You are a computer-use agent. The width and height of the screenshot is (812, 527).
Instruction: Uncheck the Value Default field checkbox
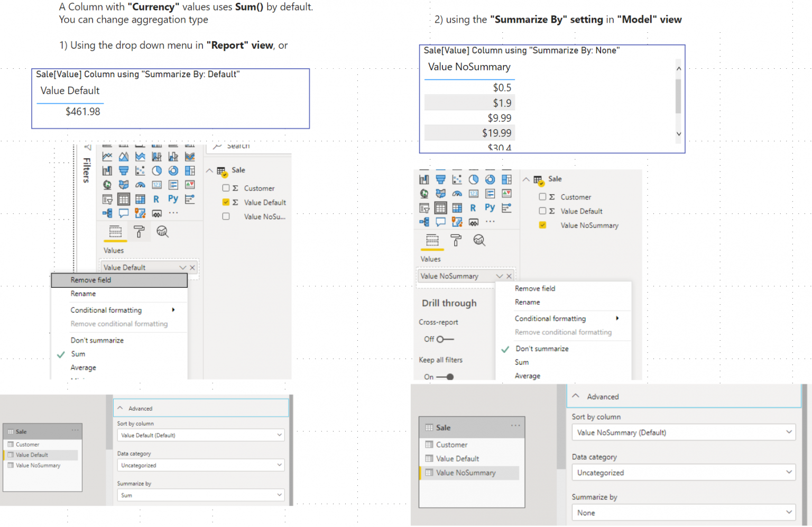coord(226,202)
